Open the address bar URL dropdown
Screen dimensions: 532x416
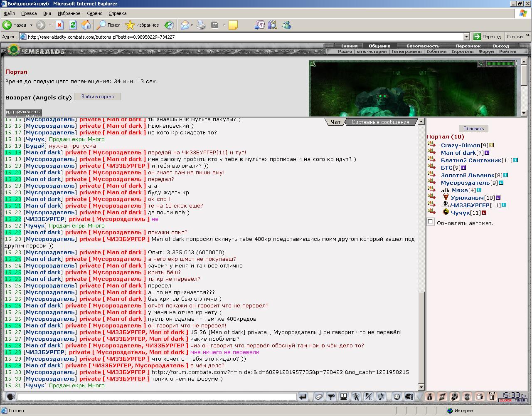[x=466, y=37]
